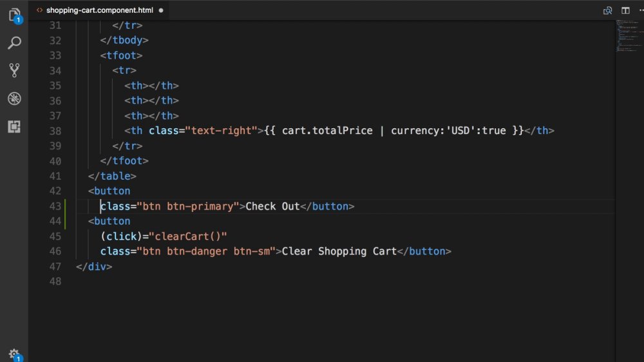This screenshot has width=644, height=362.
Task: Click line number 38 in gutter
Action: pos(55,131)
